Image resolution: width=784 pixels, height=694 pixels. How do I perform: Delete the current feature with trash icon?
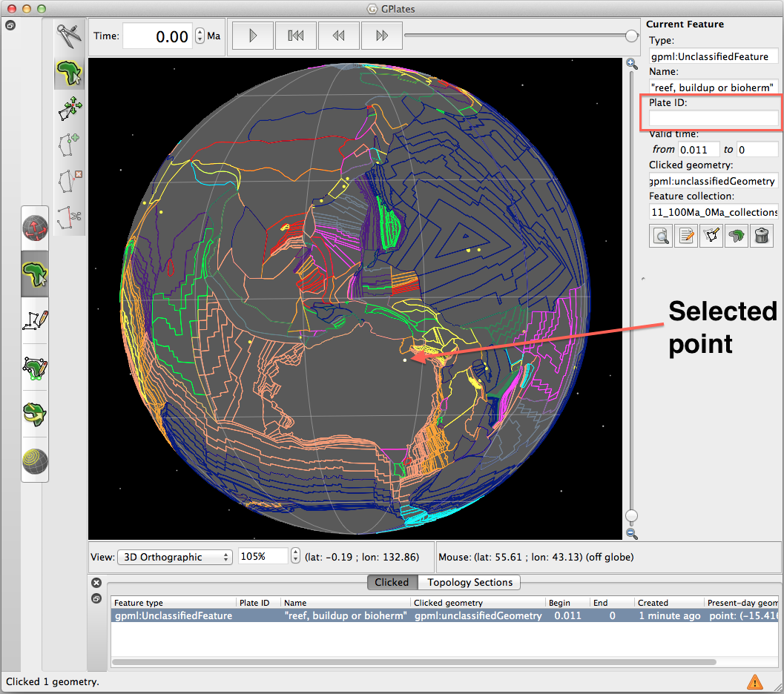coord(762,236)
